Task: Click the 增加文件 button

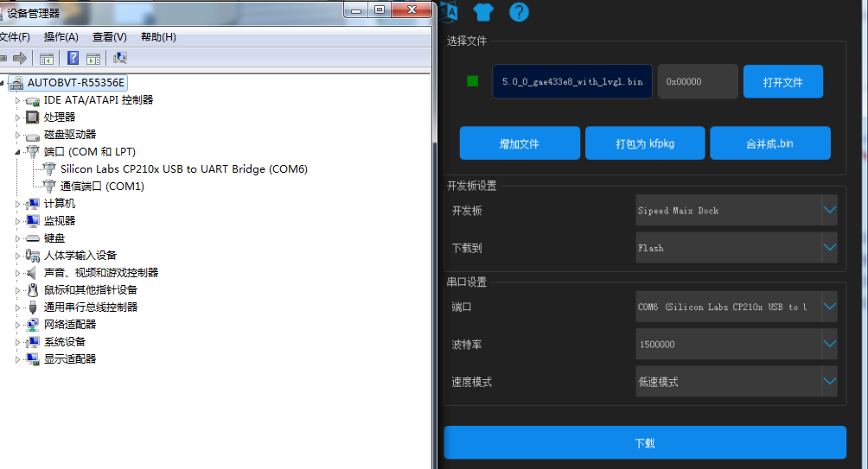Action: [520, 143]
